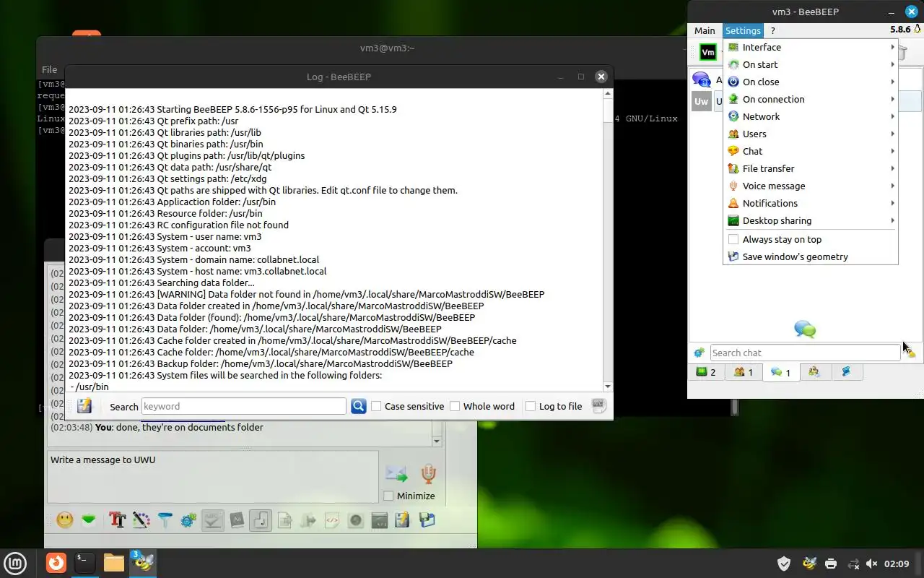Click the green down-arrow icon in chat toolbar

89,519
